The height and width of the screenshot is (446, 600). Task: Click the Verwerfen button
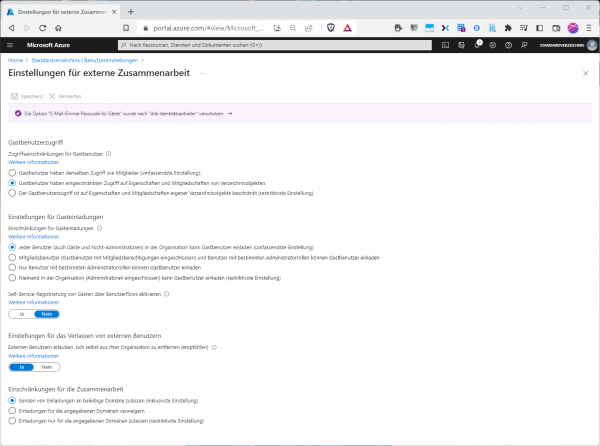[x=65, y=96]
